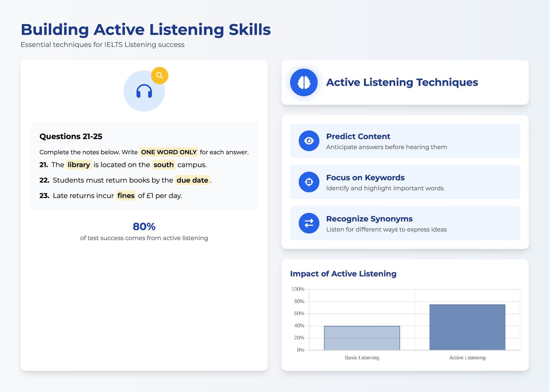Select the Predict Content card title
Screen dimensions: 550x392
coord(358,136)
